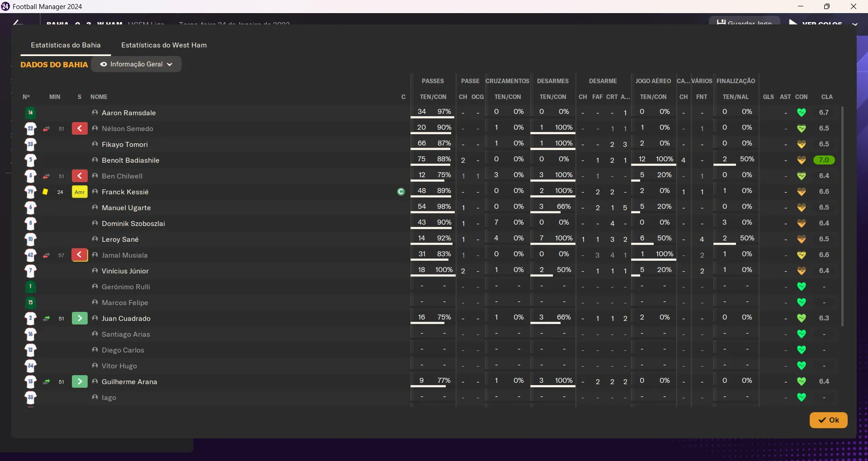Image resolution: width=868 pixels, height=461 pixels.
Task: Sort by the MIN column header
Action: tap(55, 97)
